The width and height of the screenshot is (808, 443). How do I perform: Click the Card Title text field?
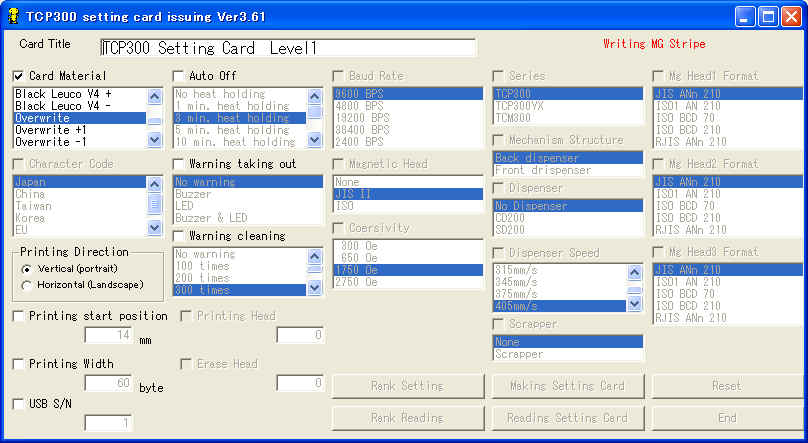click(288, 48)
